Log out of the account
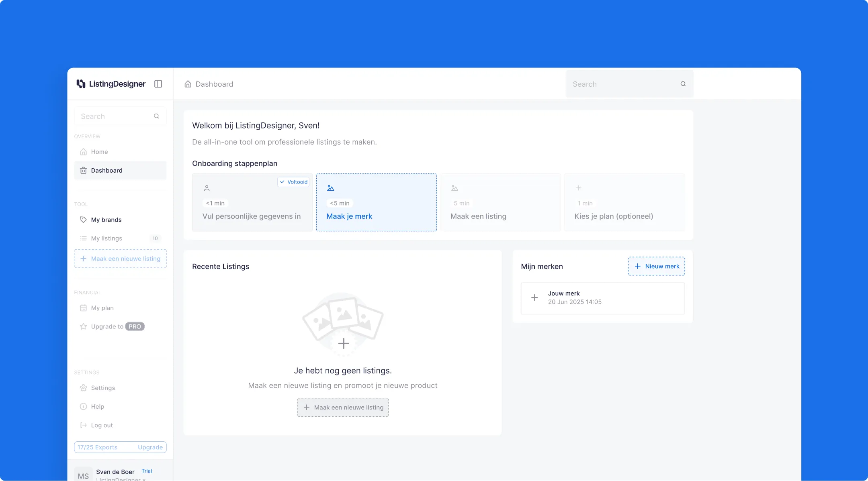 click(120, 425)
